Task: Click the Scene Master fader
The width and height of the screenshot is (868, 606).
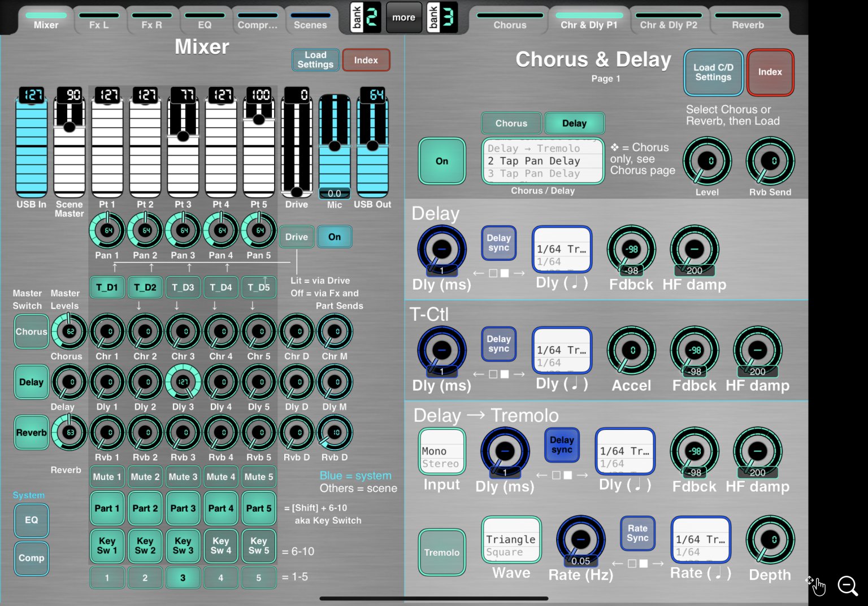Action: coord(69,142)
